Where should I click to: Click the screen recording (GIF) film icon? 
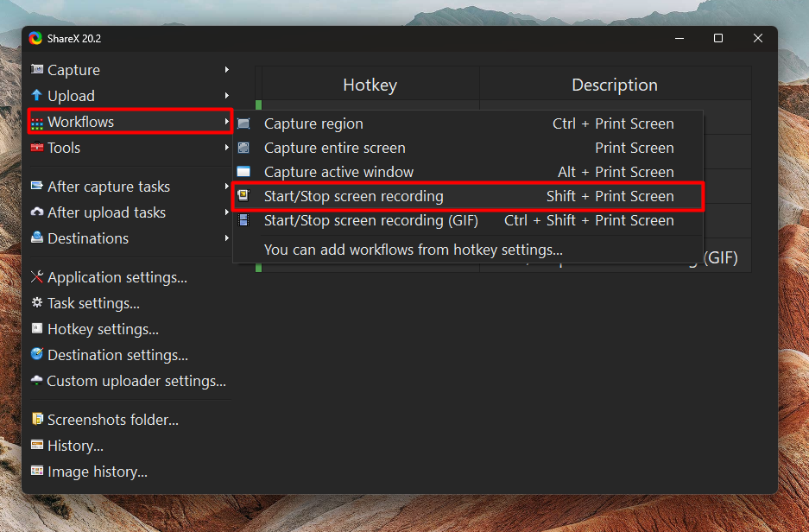[243, 220]
